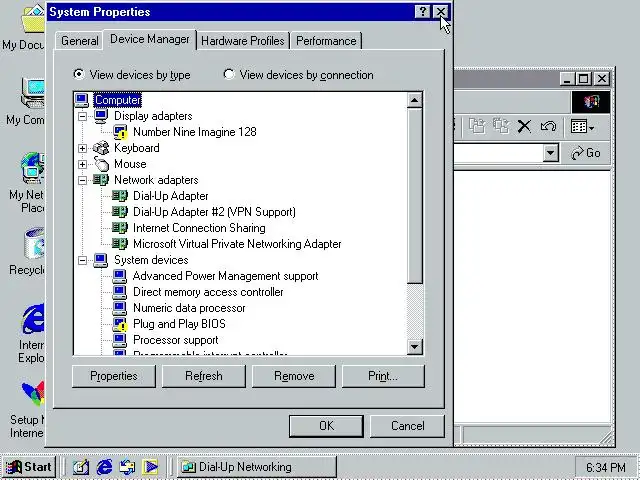Click the Remove button
The image size is (640, 480).
click(294, 376)
